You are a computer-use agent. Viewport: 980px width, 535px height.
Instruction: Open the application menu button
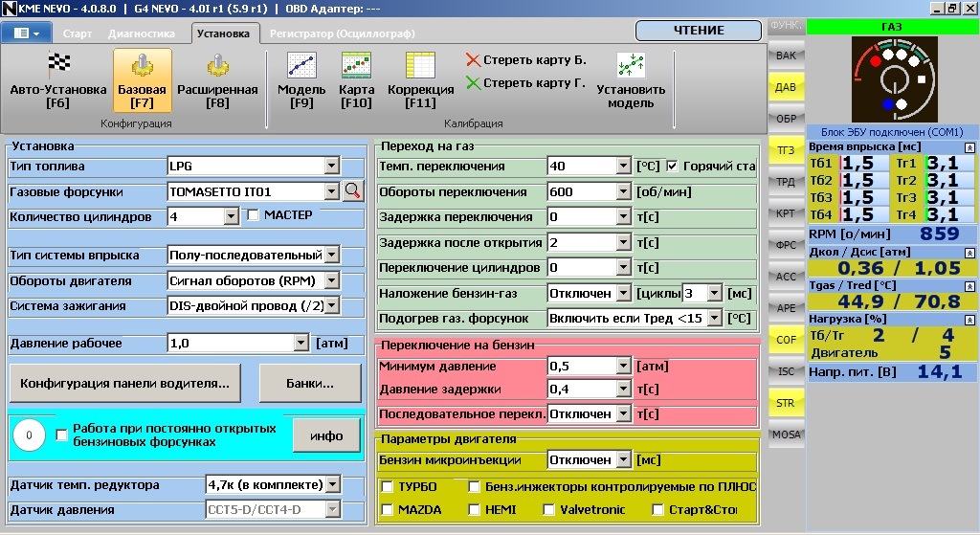pyautogui.click(x=26, y=33)
